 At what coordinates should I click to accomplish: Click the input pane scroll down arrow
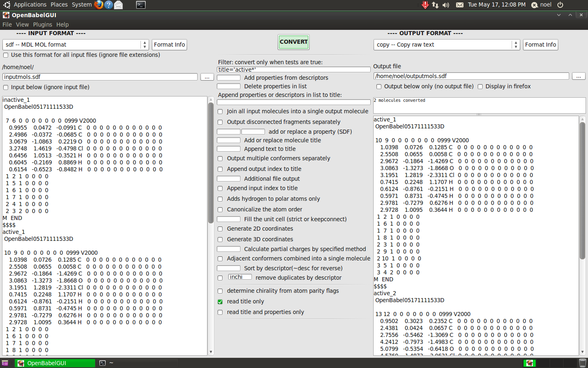[x=211, y=352]
